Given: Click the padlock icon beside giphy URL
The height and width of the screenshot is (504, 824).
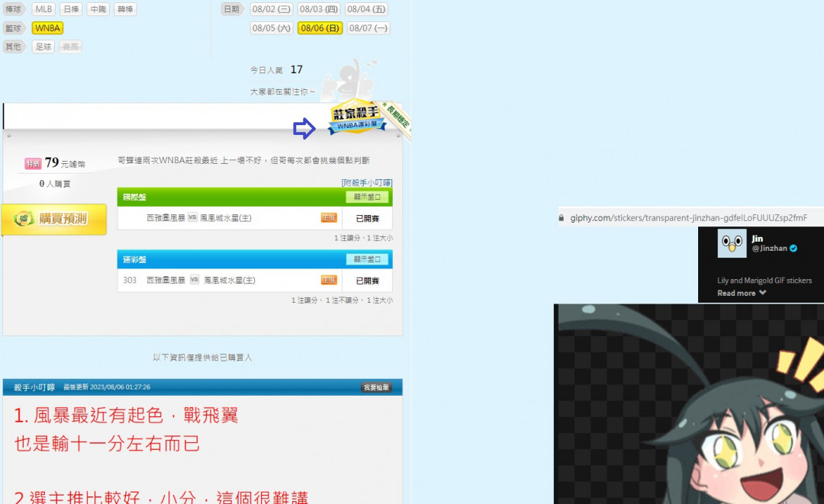Looking at the screenshot, I should [562, 218].
